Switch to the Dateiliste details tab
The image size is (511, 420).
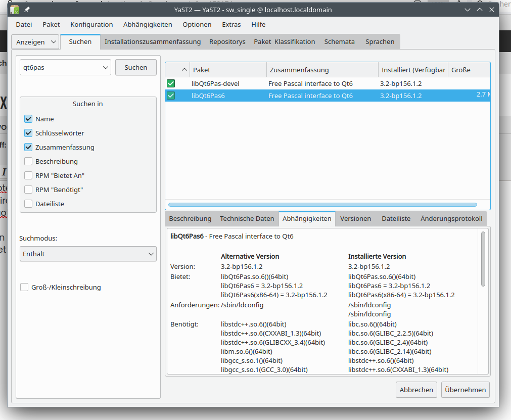point(396,219)
